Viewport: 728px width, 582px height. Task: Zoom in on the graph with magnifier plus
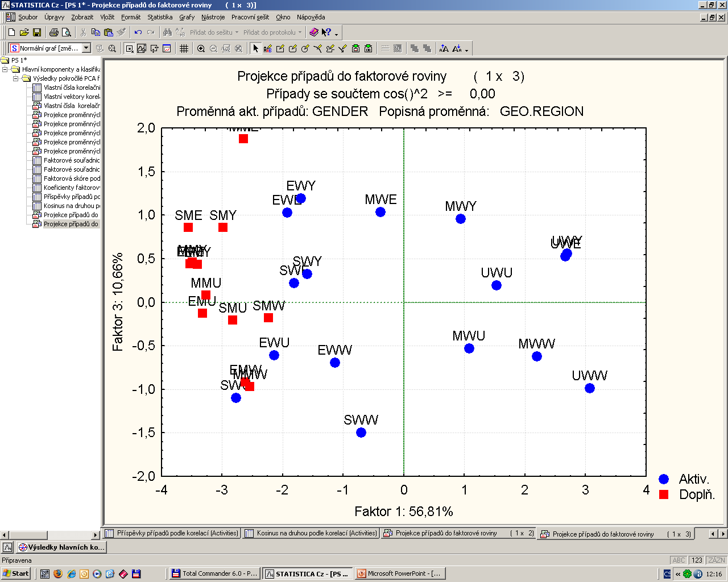coord(201,48)
